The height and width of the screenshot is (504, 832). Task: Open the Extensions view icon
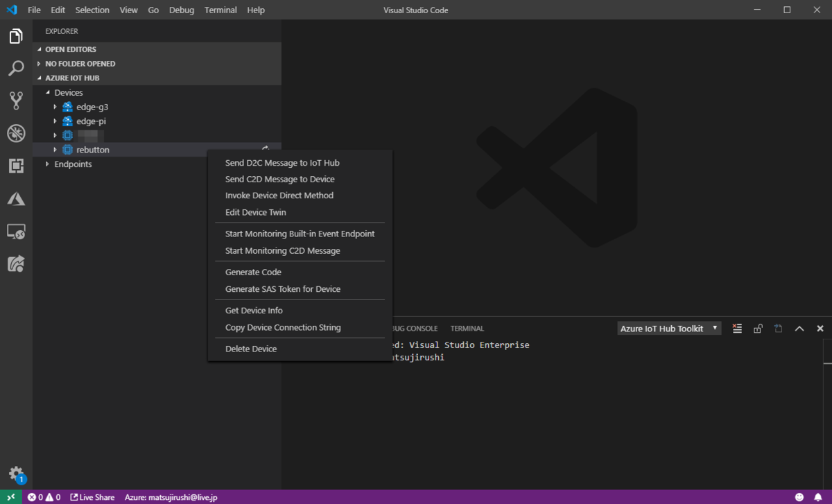(16, 166)
